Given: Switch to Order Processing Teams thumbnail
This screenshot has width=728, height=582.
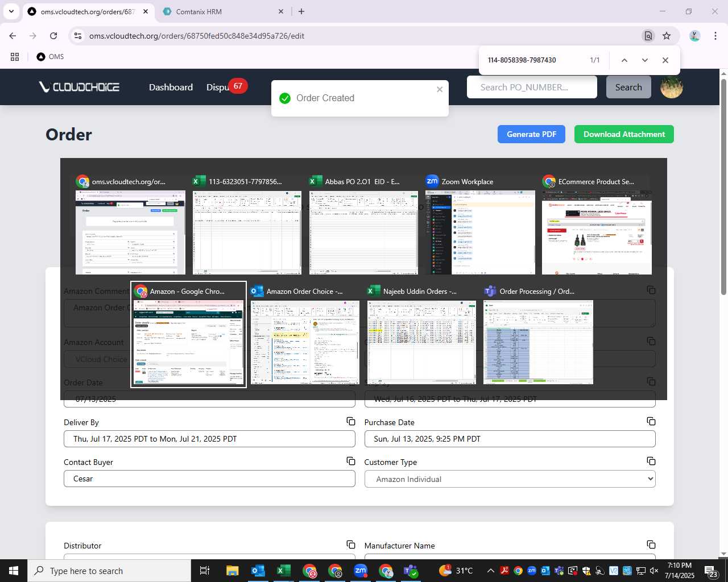Looking at the screenshot, I should (538, 334).
